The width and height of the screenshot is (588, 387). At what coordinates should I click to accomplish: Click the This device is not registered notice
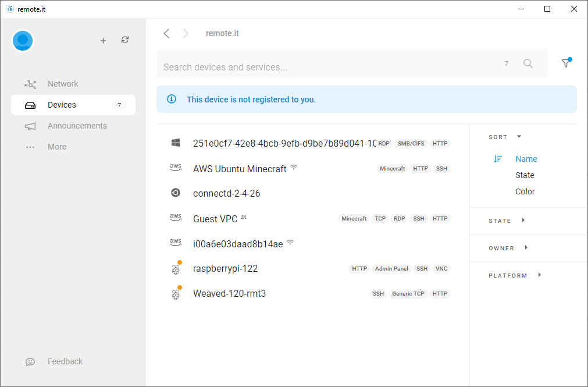coord(366,99)
